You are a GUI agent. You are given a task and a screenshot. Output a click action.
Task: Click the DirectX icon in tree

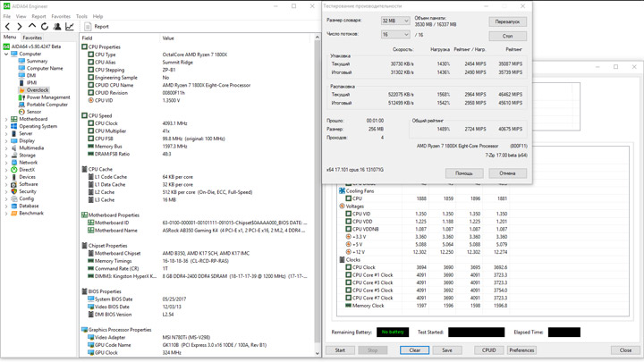tap(14, 170)
